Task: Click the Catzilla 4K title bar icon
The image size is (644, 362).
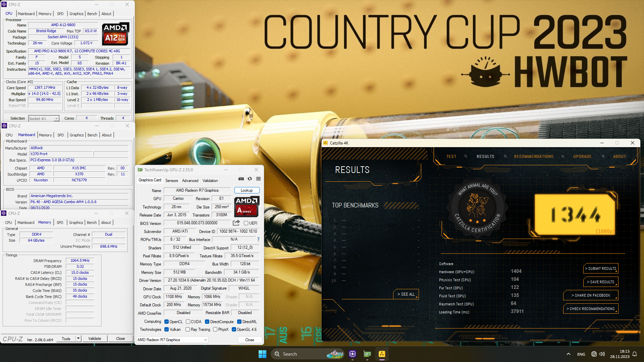Action: pos(325,143)
